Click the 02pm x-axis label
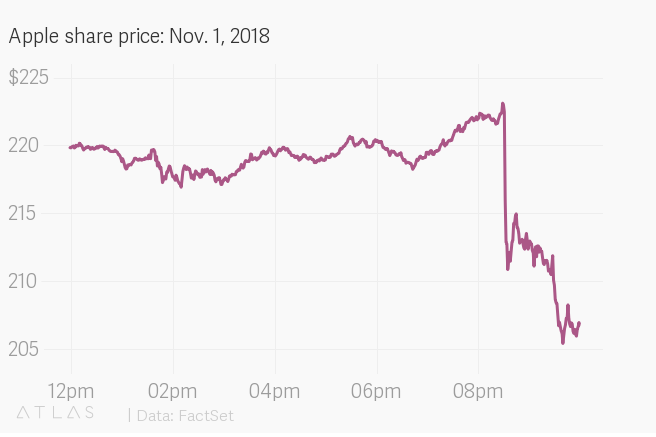The image size is (656, 437). pyautogui.click(x=172, y=388)
